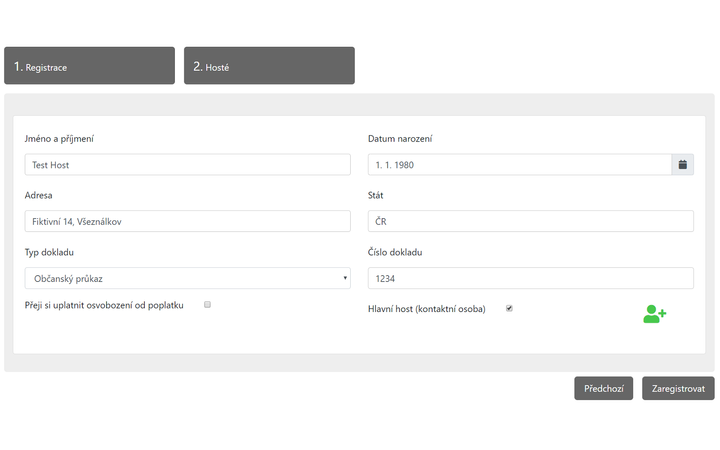Select the Adresa text field
720x450 pixels.
187,221
